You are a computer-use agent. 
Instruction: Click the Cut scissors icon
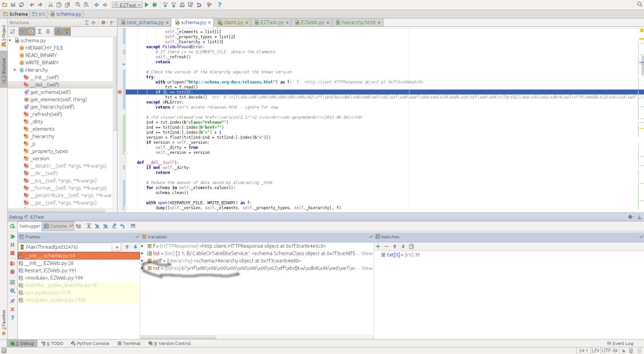pos(50,4)
